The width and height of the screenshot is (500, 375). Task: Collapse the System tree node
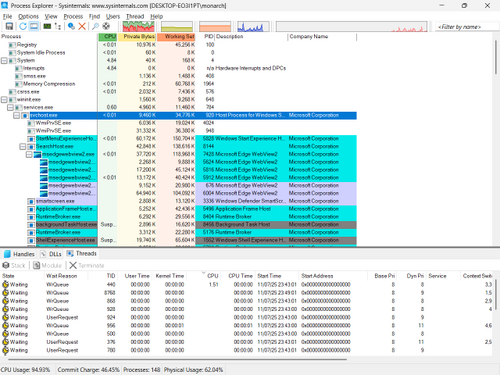(4, 61)
